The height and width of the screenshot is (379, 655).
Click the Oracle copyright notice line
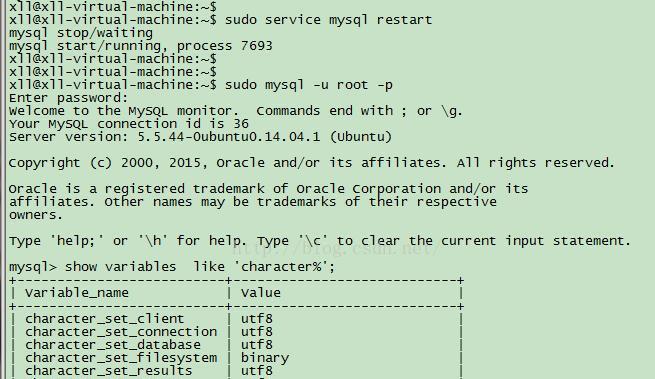(312, 163)
